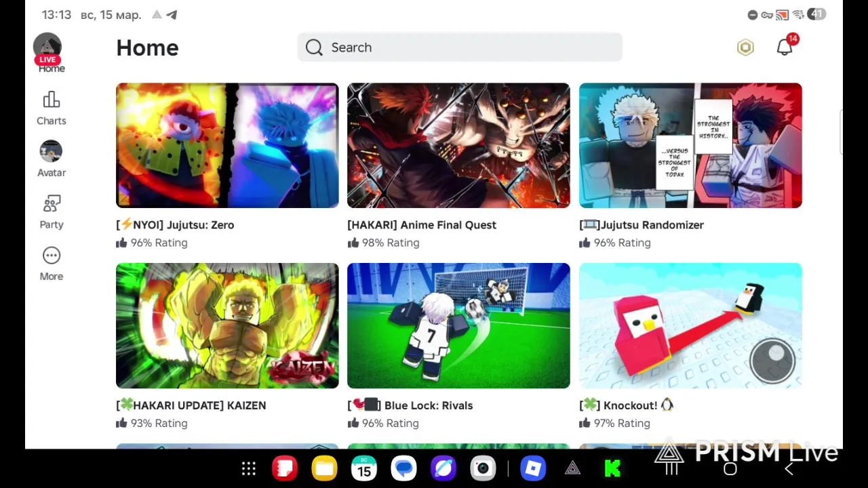The height and width of the screenshot is (488, 868).
Task: Open the camera app in taskbar
Action: click(x=483, y=469)
